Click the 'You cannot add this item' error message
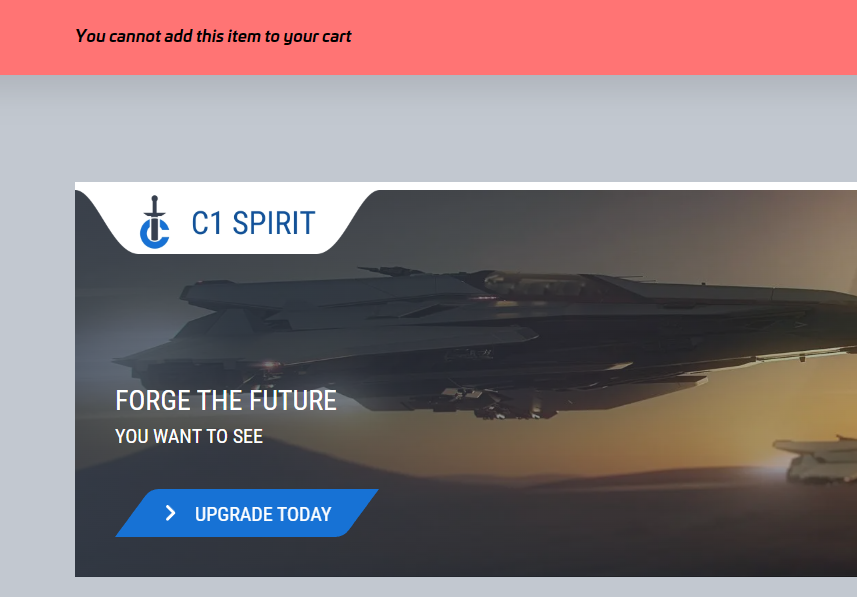This screenshot has width=857, height=597. pyautogui.click(x=213, y=36)
